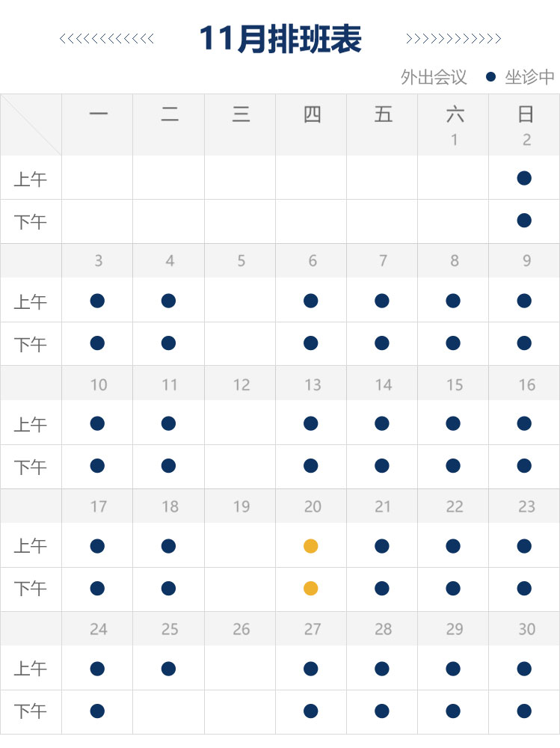Image resolution: width=560 pixels, height=748 pixels.
Task: Select the blue dot for the 2nd 上午
Action: pos(524,178)
